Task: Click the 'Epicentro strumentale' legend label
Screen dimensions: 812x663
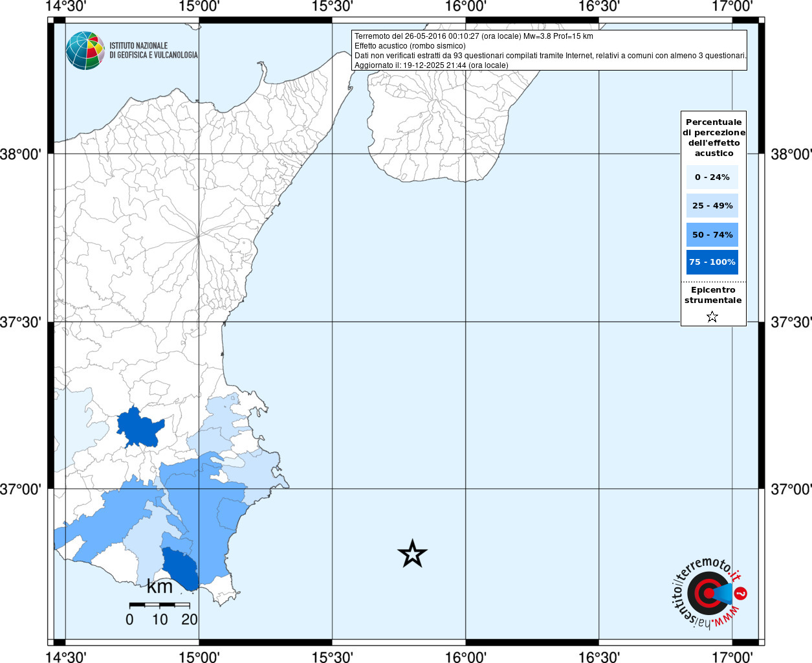Action: tap(713, 295)
